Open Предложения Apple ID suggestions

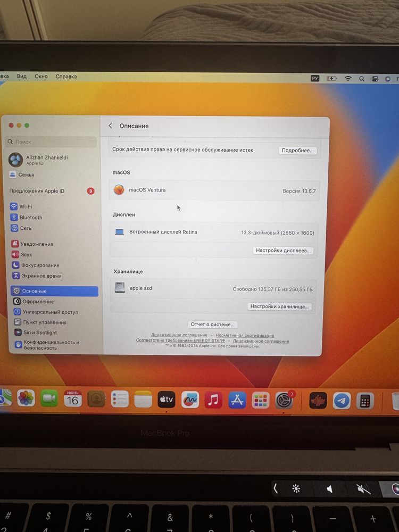(52, 191)
